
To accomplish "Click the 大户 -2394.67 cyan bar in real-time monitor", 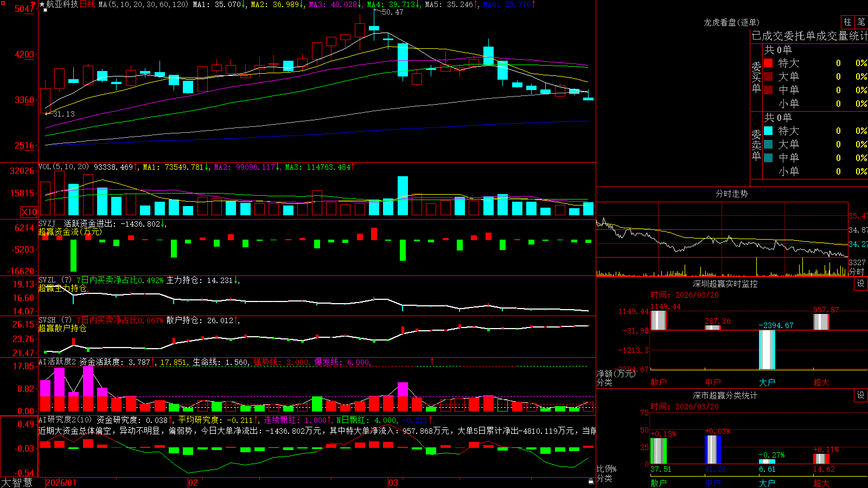I will point(767,350).
